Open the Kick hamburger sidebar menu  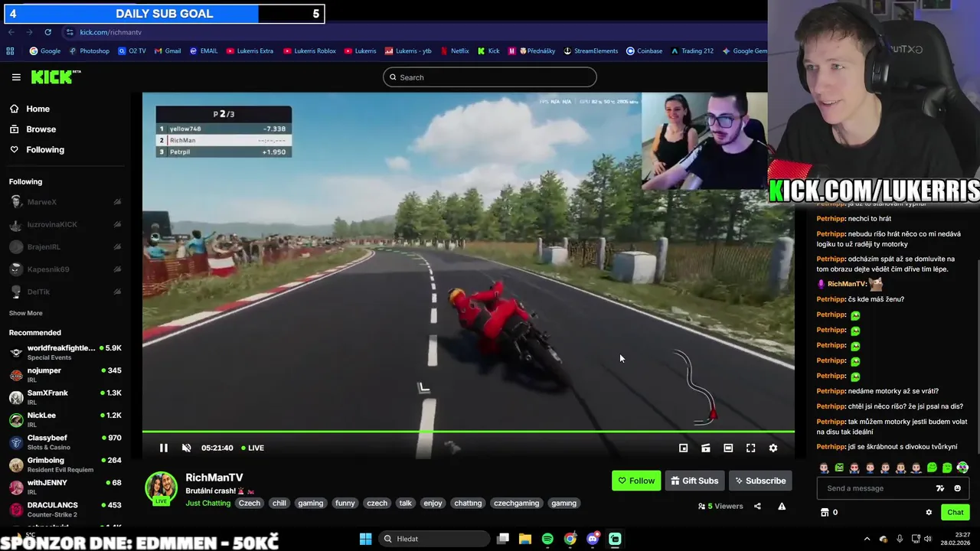tap(16, 77)
